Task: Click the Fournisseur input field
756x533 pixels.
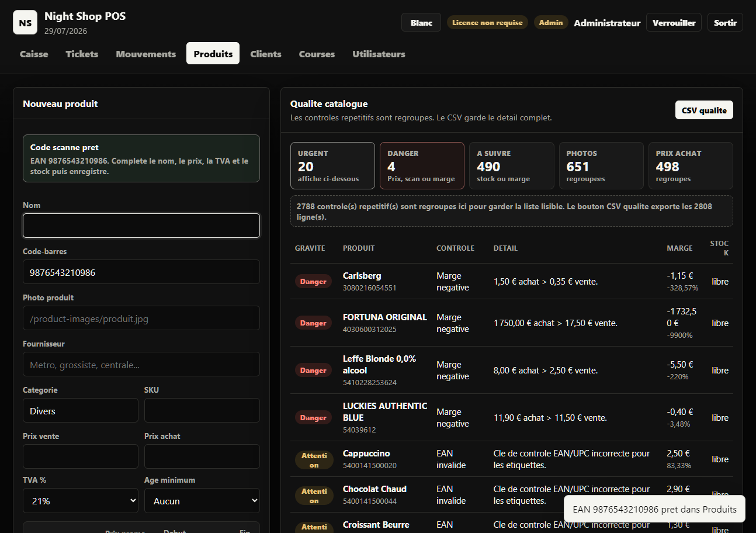Action: pos(141,364)
